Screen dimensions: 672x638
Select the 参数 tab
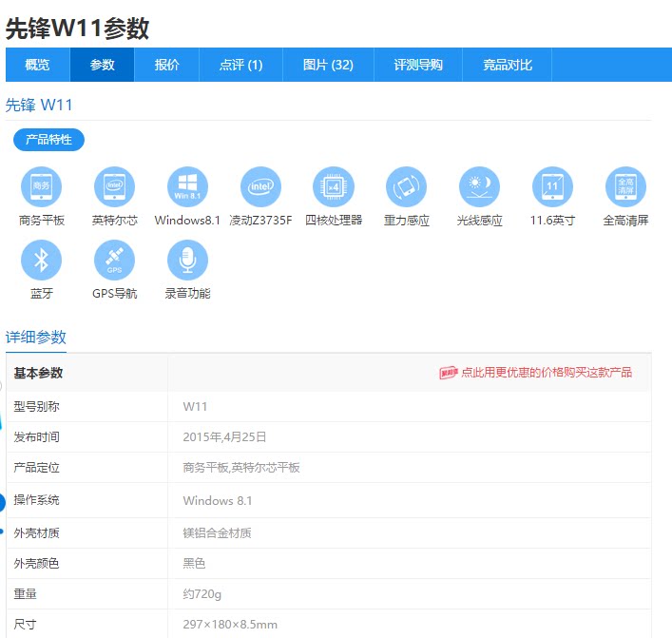point(102,65)
